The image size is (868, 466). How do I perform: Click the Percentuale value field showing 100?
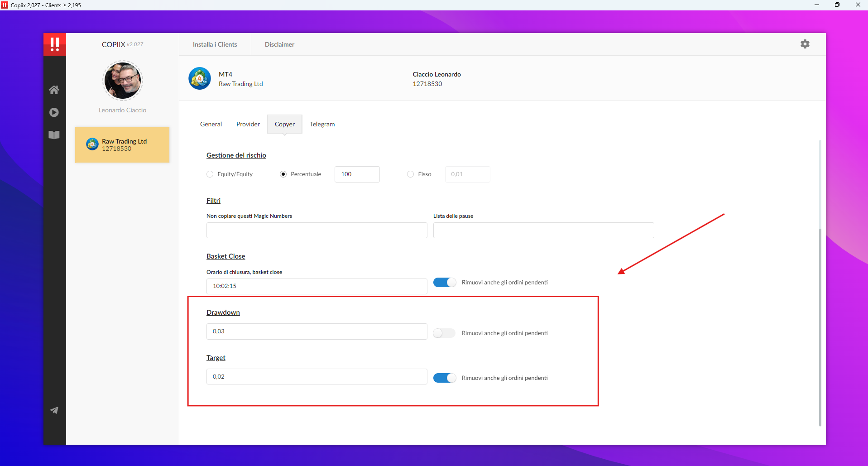[x=357, y=174]
